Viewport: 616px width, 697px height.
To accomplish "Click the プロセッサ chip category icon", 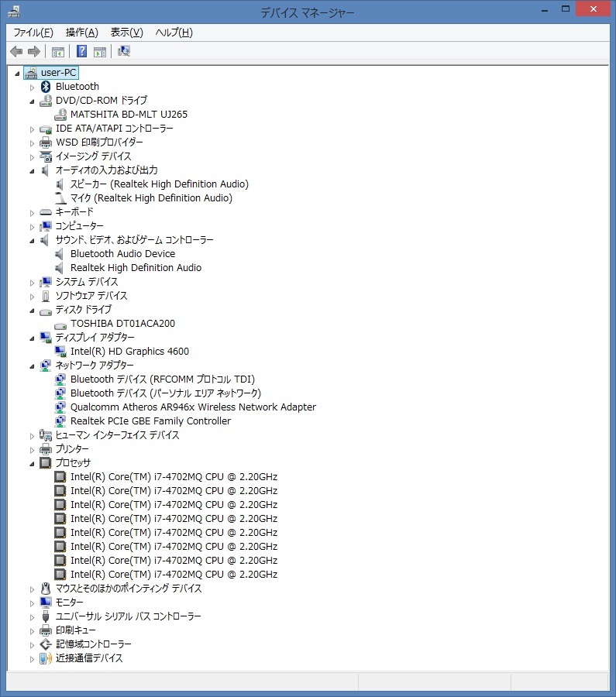I will coord(46,463).
